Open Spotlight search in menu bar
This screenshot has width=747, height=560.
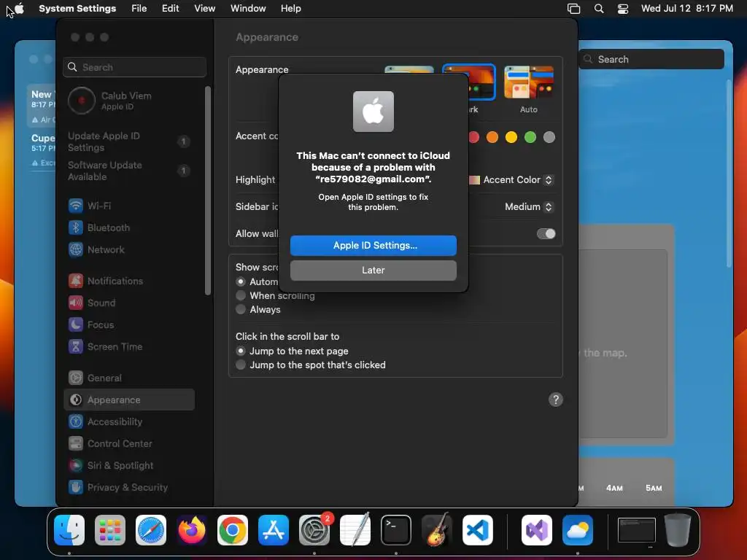tap(599, 9)
